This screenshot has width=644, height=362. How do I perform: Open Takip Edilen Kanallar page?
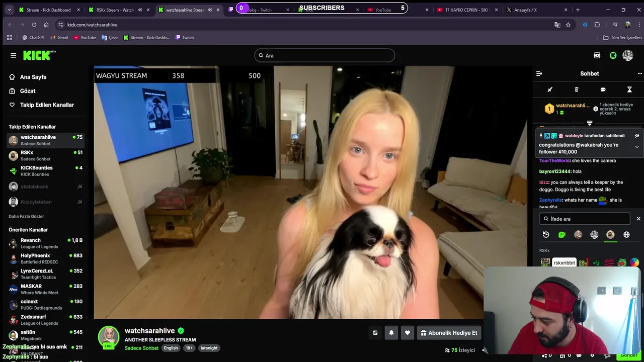[47, 105]
